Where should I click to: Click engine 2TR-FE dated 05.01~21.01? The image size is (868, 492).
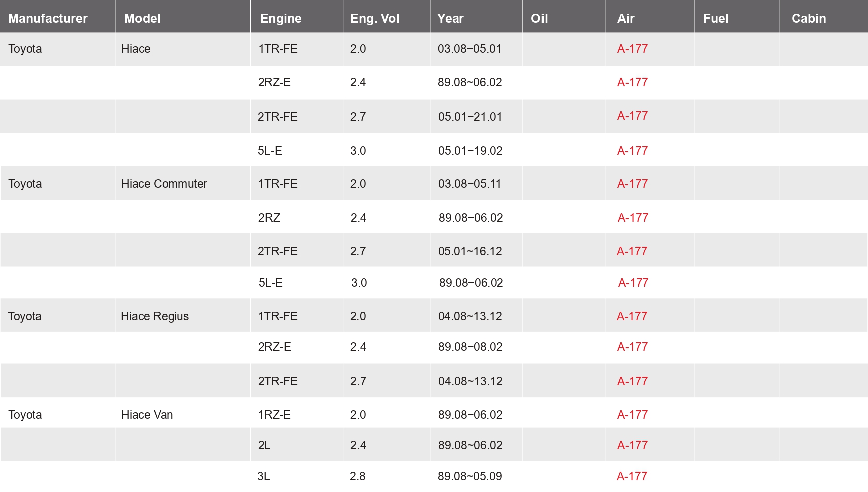277,117
